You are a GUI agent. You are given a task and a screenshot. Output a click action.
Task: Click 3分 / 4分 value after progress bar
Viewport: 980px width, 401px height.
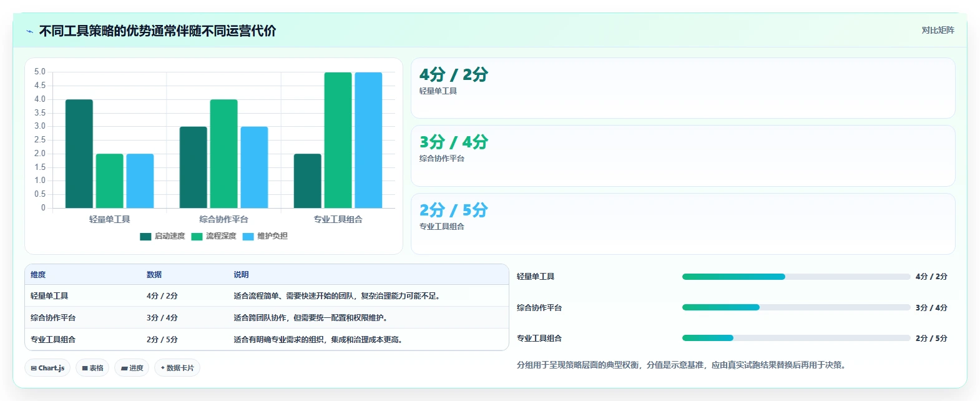[931, 308]
